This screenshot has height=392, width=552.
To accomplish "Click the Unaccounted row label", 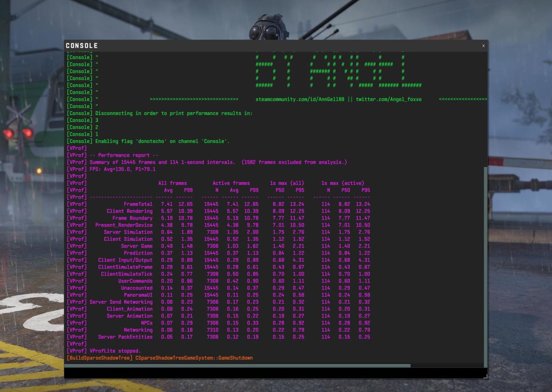I will tap(137, 288).
